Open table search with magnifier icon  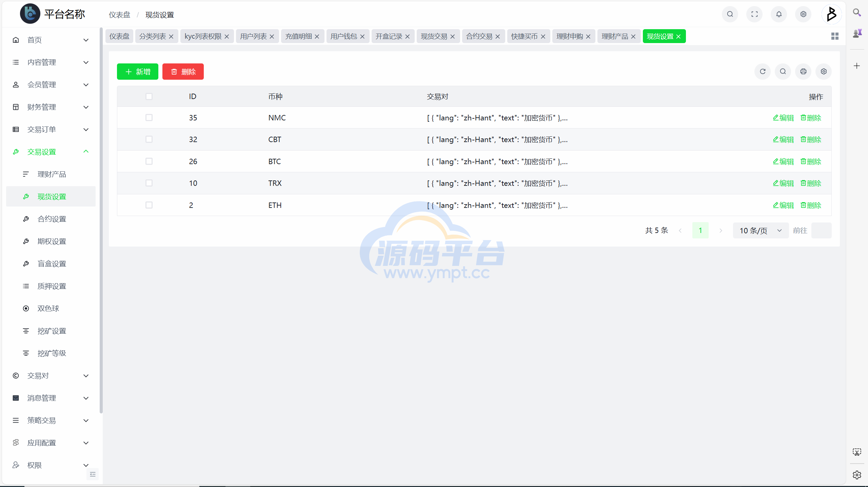[783, 72]
